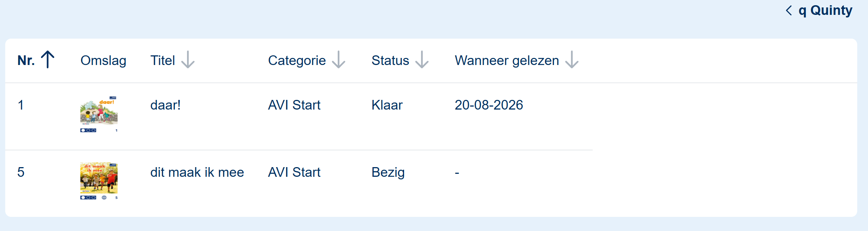868x231 pixels.
Task: Click the Omslag column header
Action: point(103,61)
